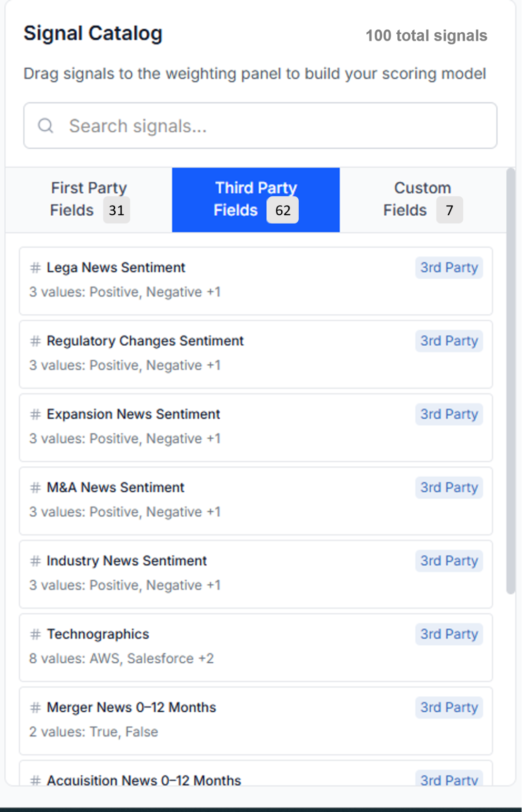The image size is (522, 812).
Task: Switch to First Party Fields tab
Action: pos(89,200)
